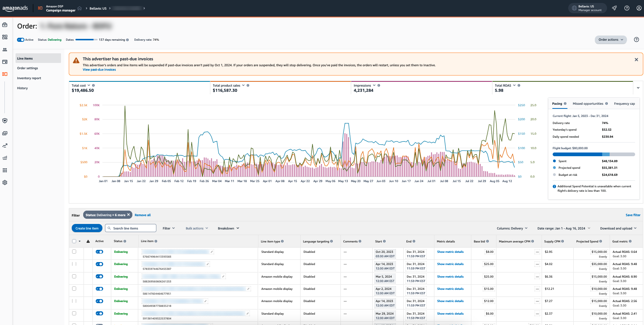Open the View past-due invoices link
The height and width of the screenshot is (325, 644).
99,70
